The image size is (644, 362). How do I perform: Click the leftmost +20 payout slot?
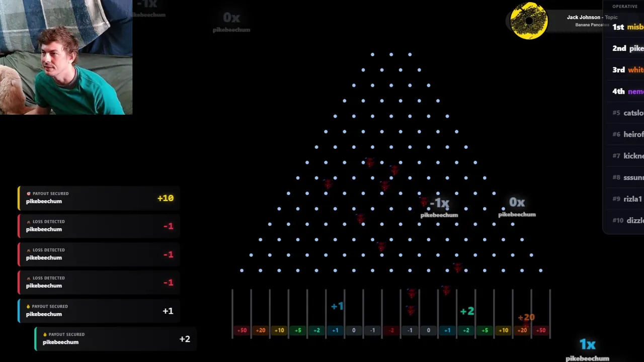tap(261, 330)
